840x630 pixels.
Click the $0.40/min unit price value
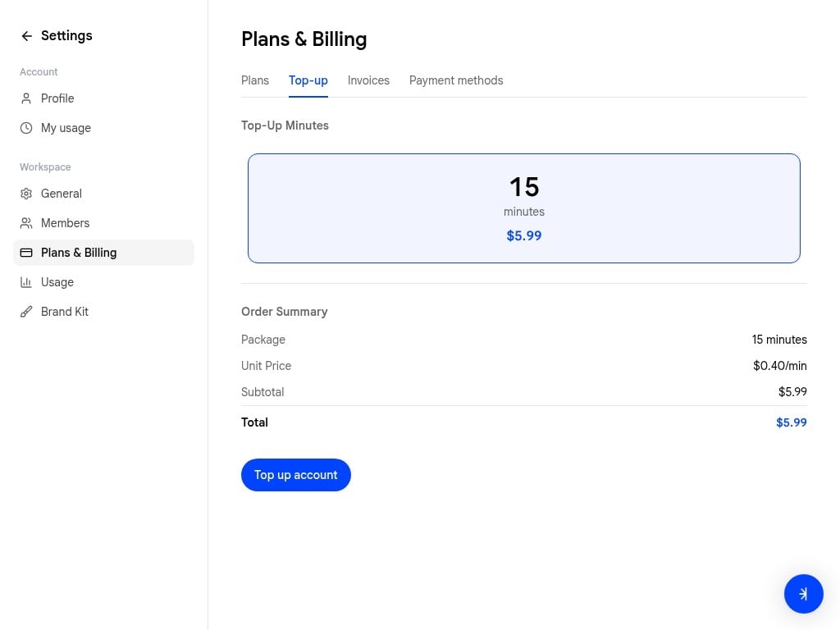pos(779,366)
